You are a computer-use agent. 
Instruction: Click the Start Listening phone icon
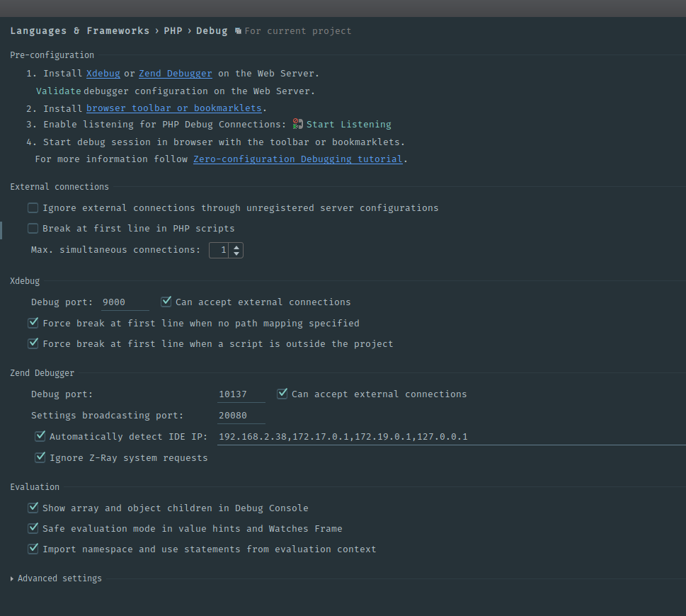pos(298,124)
